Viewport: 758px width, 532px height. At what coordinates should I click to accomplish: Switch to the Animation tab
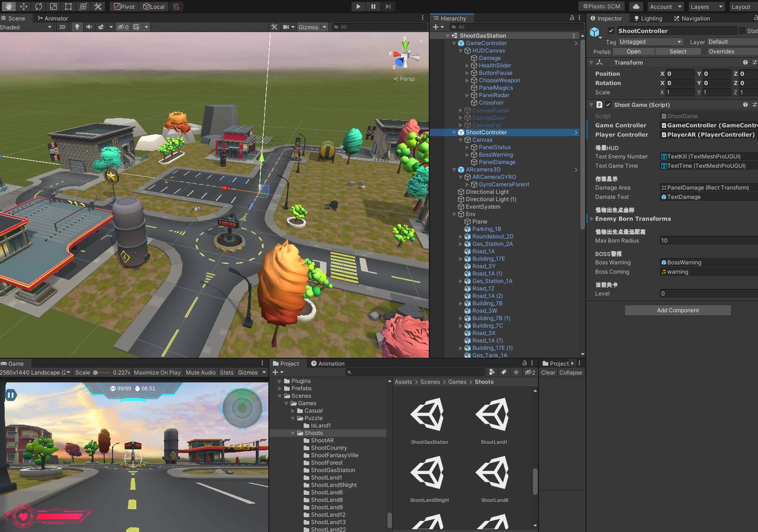click(327, 364)
